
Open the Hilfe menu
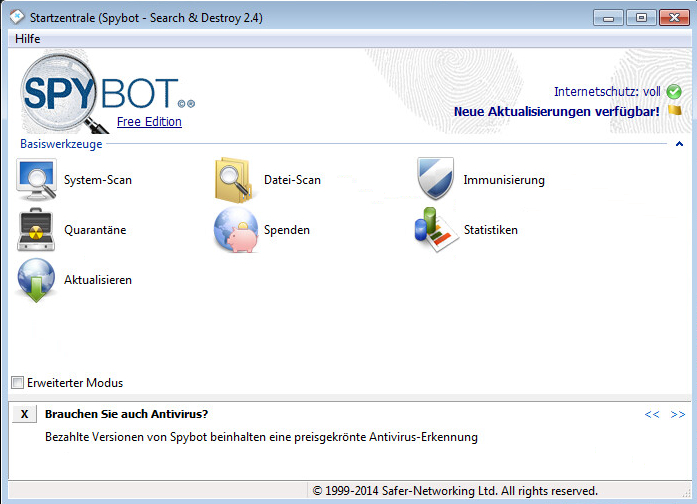pos(28,39)
